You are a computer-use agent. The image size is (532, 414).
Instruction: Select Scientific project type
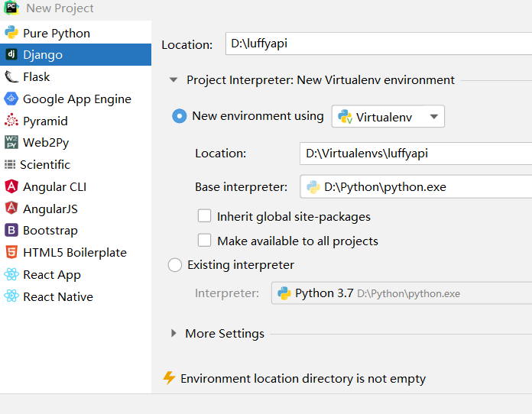[x=44, y=164]
